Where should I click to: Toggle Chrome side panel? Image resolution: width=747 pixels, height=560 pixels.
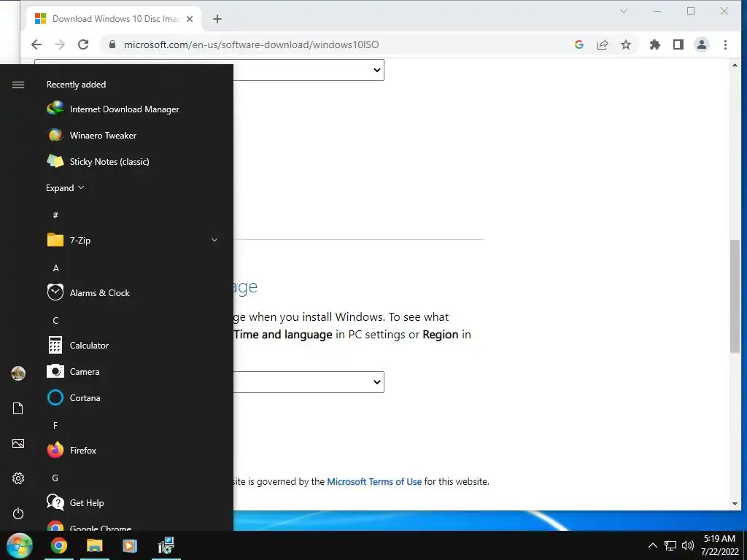tap(678, 44)
